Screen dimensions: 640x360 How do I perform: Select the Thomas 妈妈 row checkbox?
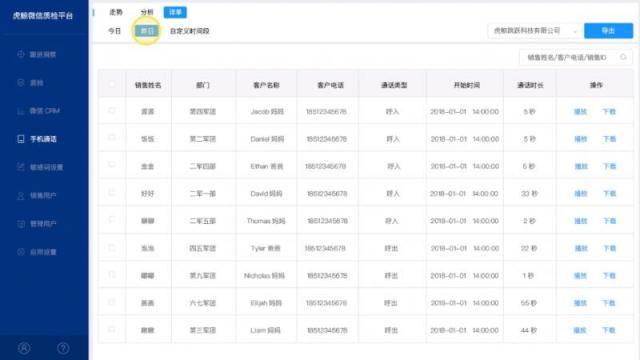pyautogui.click(x=112, y=220)
